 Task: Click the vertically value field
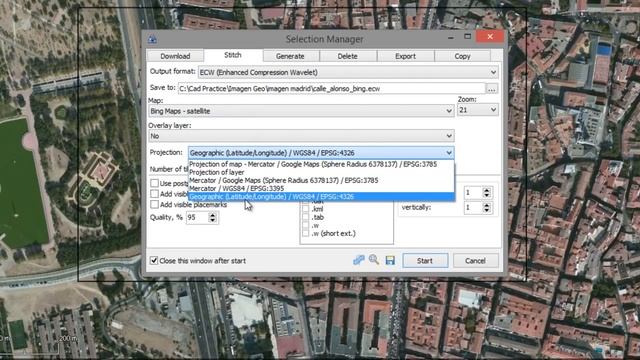473,208
